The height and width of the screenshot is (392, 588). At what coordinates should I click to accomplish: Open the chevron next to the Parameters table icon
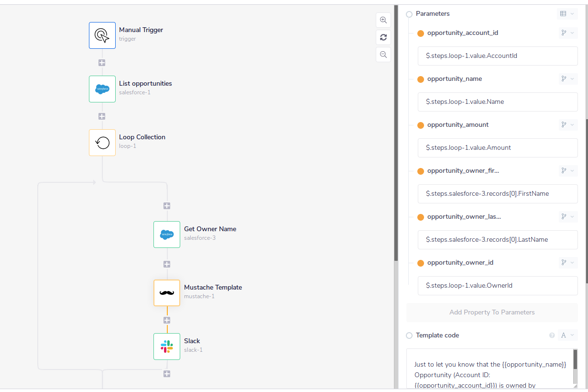(x=573, y=13)
